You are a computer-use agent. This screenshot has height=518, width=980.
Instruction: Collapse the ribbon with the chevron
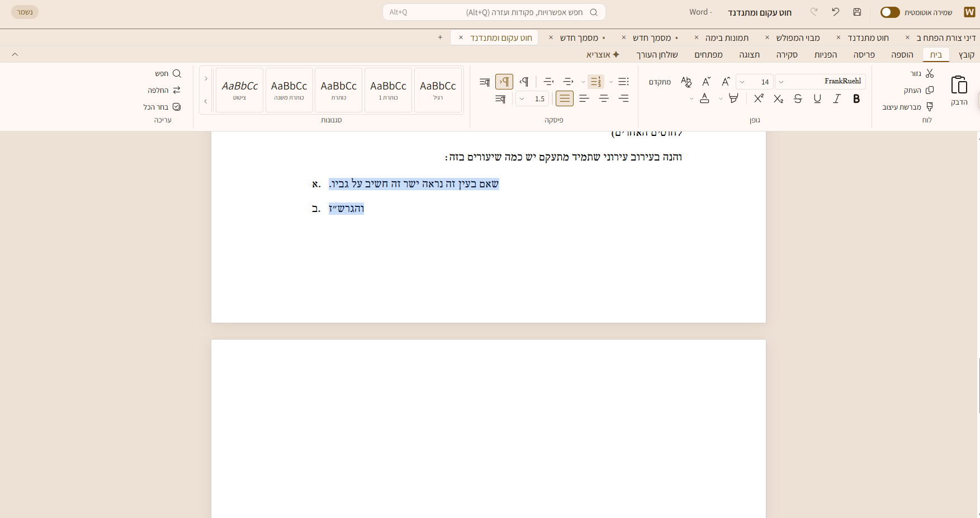(x=15, y=54)
